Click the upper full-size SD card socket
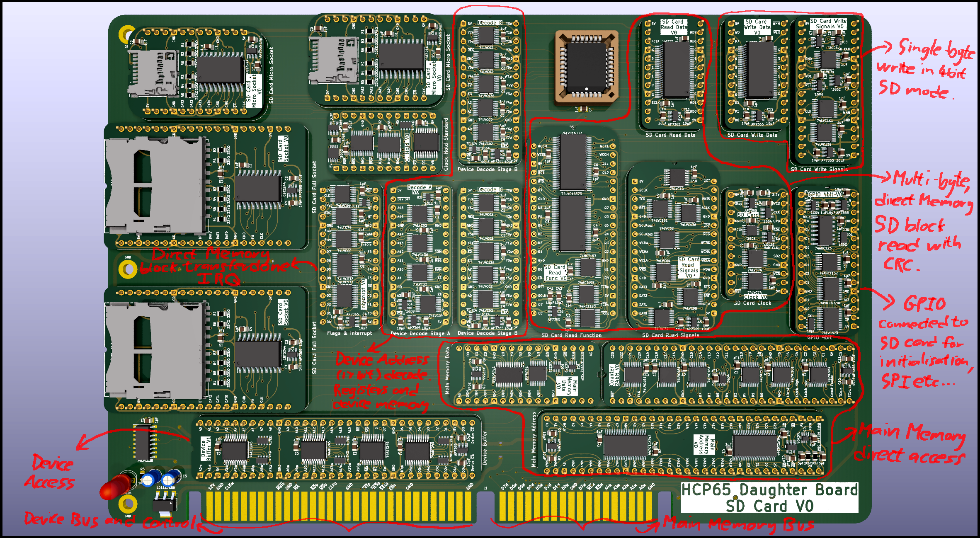This screenshot has height=538, width=980. point(155,185)
